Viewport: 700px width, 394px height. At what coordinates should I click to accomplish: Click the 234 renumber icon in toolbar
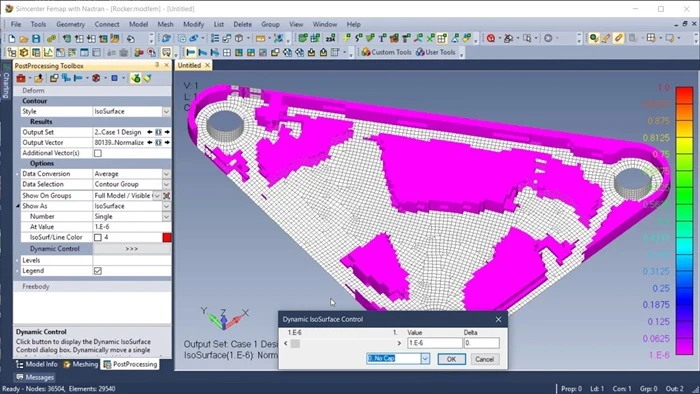(x=330, y=39)
